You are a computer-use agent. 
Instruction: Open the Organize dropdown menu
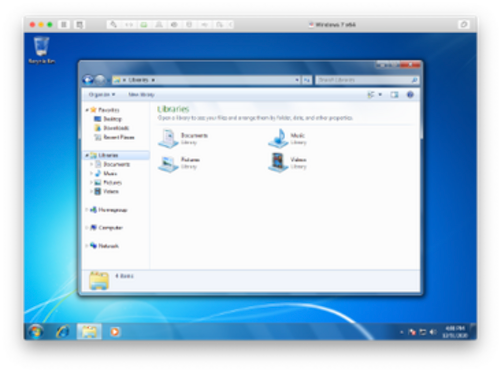click(102, 95)
